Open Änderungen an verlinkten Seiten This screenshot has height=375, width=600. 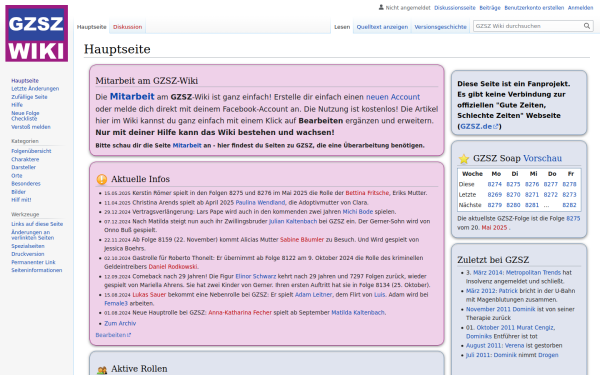[x=33, y=235]
